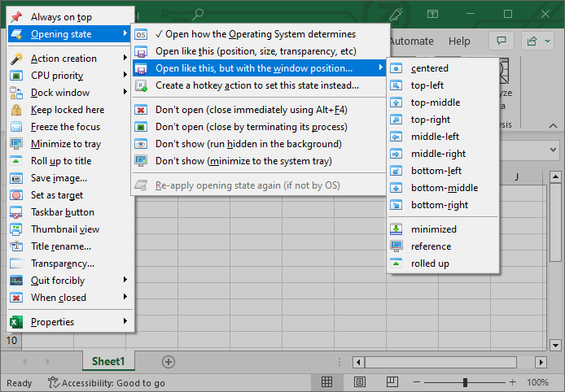Pick the bottom-left window position
This screenshot has height=392, width=565.
443,171
